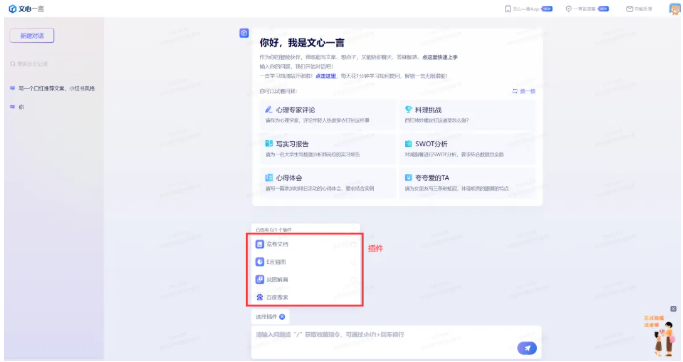
Task: Select the SWOT分析 prompt card
Action: click(467, 149)
